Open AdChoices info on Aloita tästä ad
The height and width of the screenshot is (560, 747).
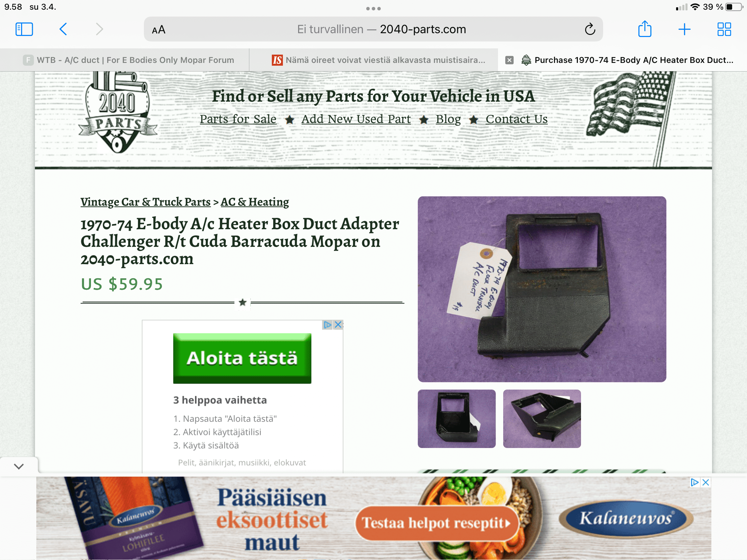(x=327, y=325)
